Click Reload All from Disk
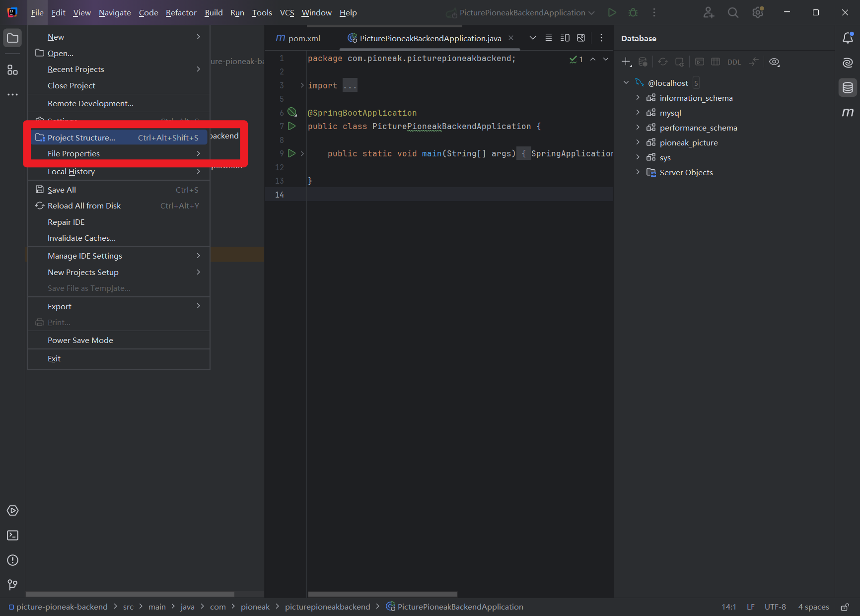 tap(119, 205)
